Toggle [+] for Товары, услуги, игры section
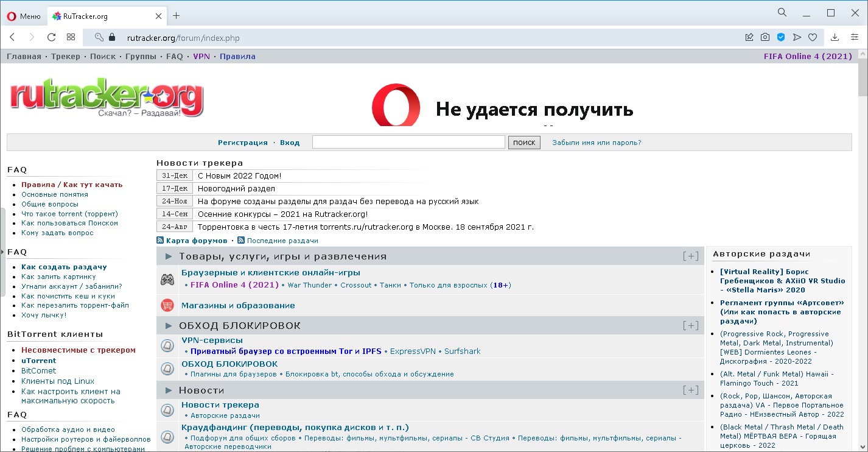 (691, 256)
